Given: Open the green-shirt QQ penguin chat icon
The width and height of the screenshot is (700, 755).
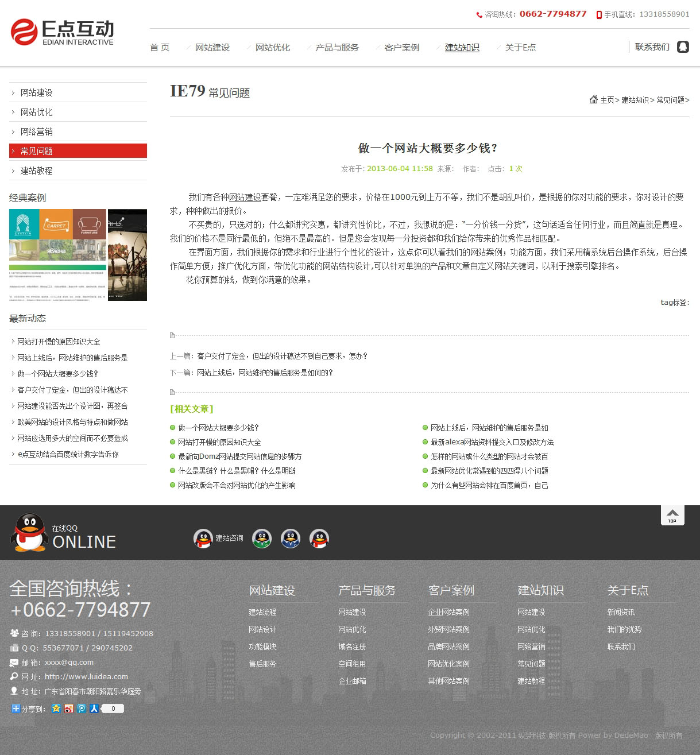Looking at the screenshot, I should pos(262,539).
